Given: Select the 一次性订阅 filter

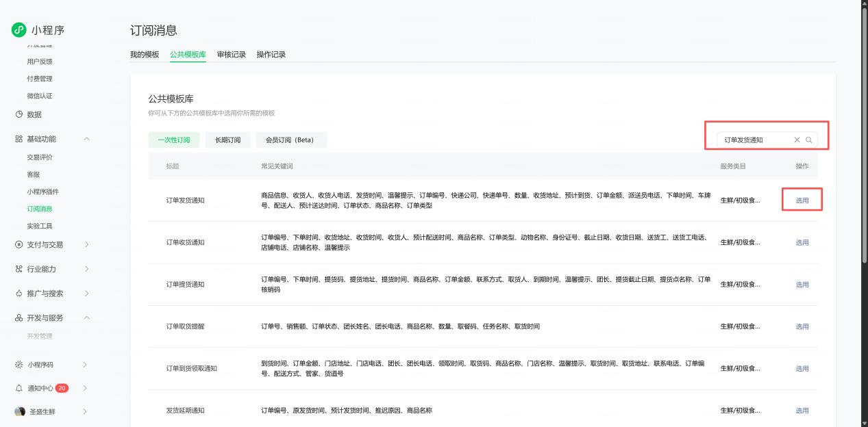Looking at the screenshot, I should [x=174, y=140].
